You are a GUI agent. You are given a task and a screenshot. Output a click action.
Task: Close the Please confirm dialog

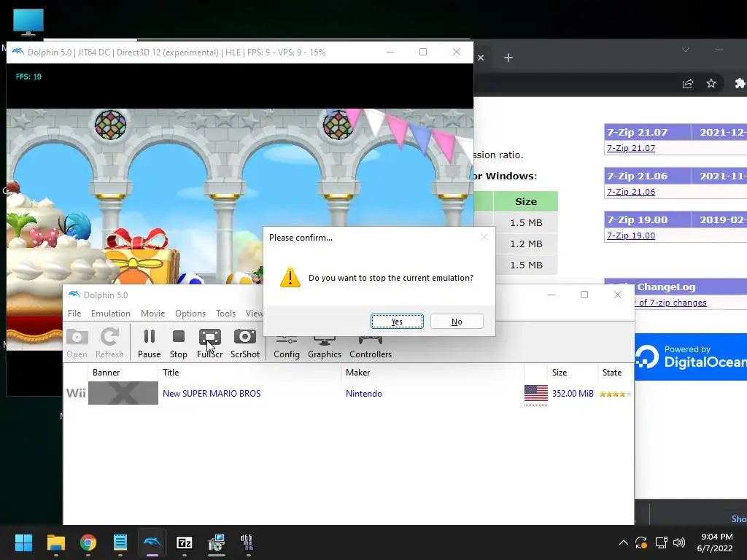[484, 237]
